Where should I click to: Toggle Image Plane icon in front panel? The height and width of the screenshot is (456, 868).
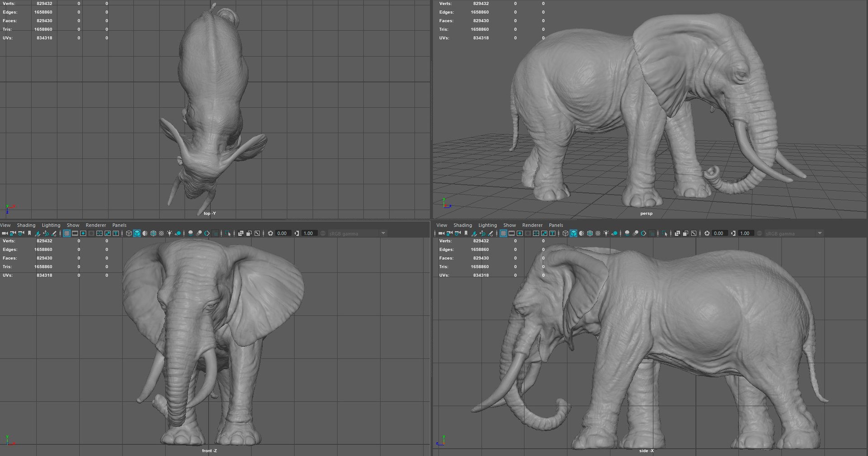38,233
